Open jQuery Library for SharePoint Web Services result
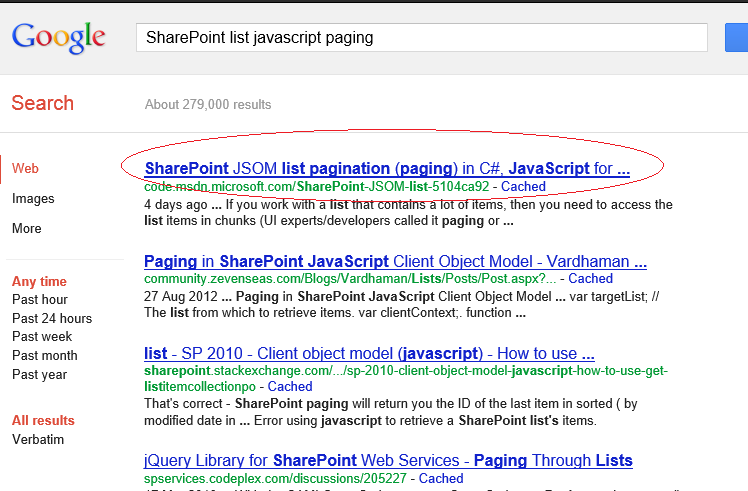Screen dimensions: 748x491 [x=388, y=460]
